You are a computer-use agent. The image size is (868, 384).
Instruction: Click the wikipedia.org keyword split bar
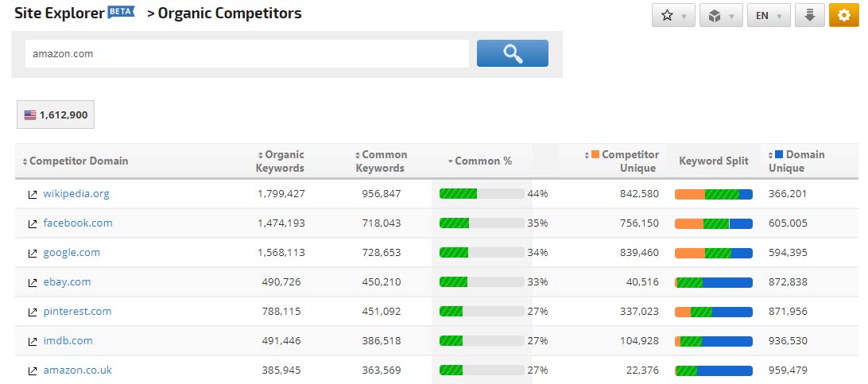[x=713, y=194]
